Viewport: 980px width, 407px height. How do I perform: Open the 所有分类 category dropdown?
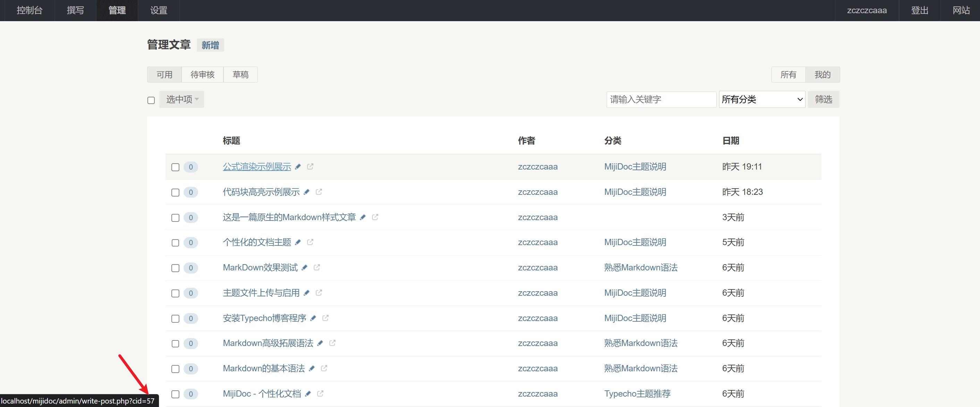tap(762, 99)
